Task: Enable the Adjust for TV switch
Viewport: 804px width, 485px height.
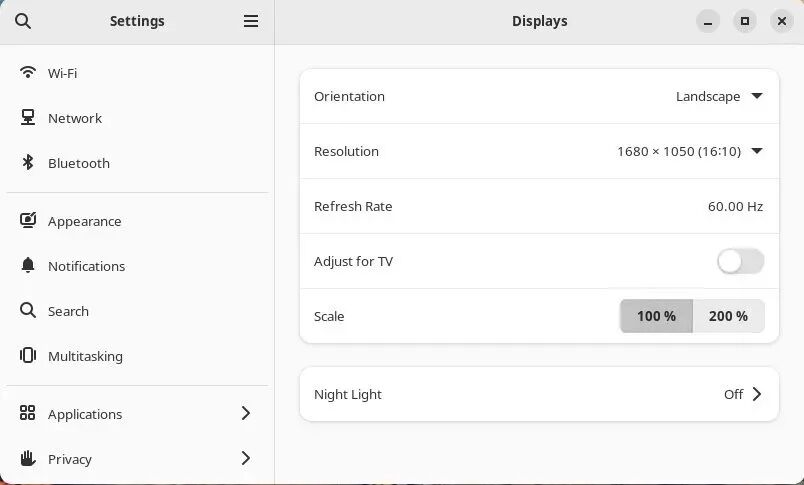Action: (740, 261)
